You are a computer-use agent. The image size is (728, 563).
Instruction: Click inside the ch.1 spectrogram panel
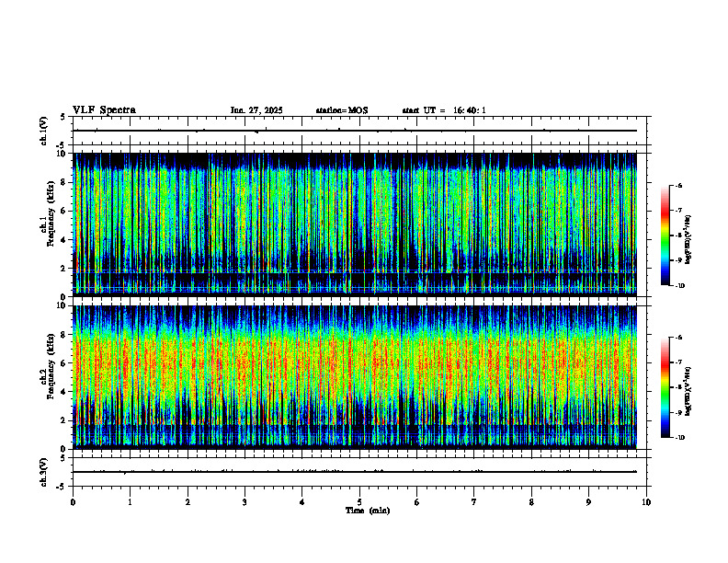(x=355, y=224)
